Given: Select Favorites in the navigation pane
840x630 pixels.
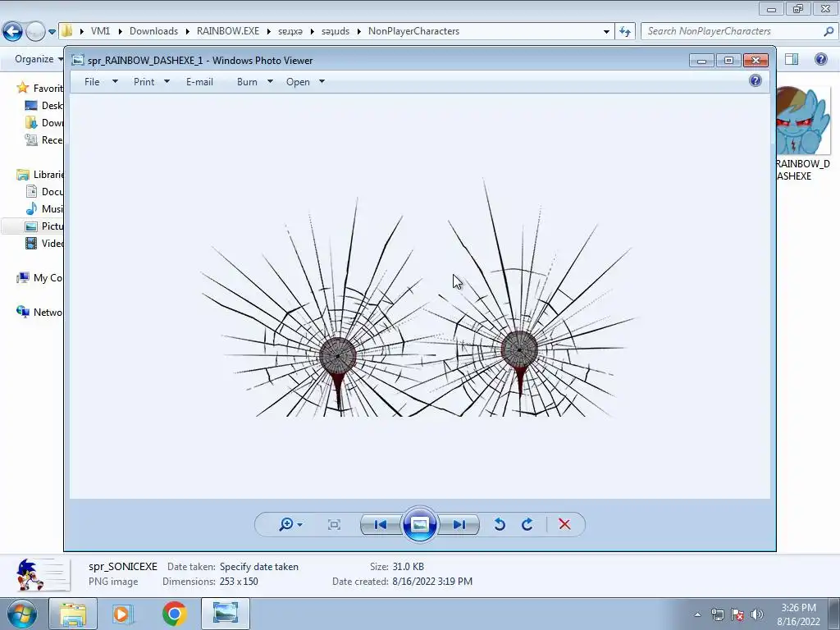Looking at the screenshot, I should click(x=39, y=89).
